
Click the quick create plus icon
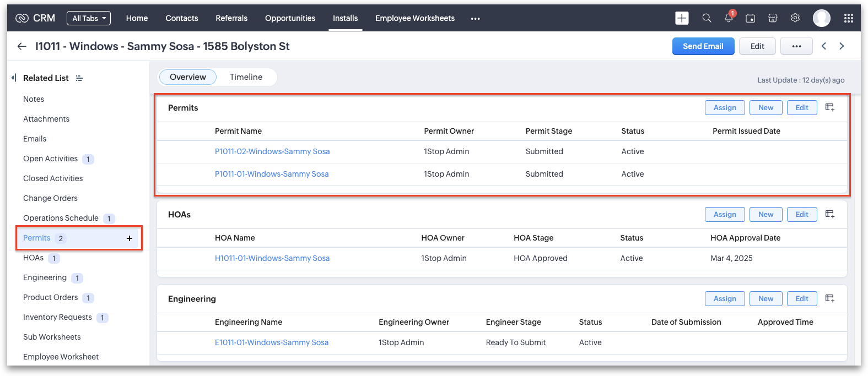(x=682, y=18)
